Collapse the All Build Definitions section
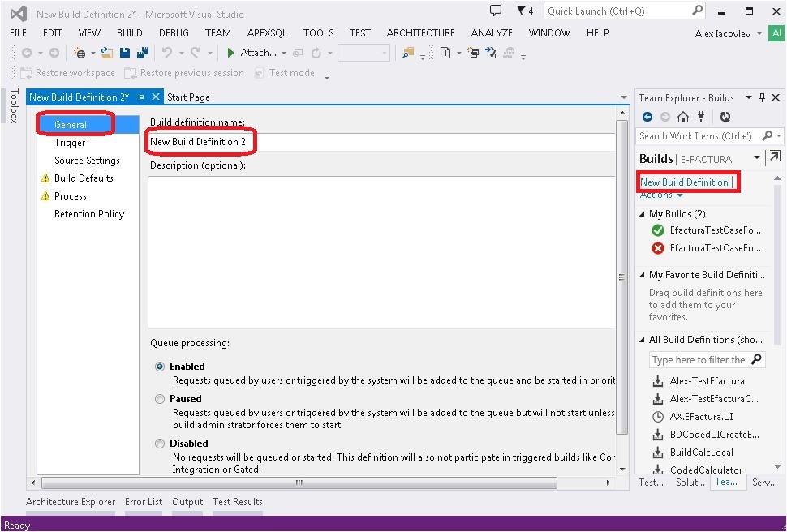The width and height of the screenshot is (787, 532). point(642,340)
